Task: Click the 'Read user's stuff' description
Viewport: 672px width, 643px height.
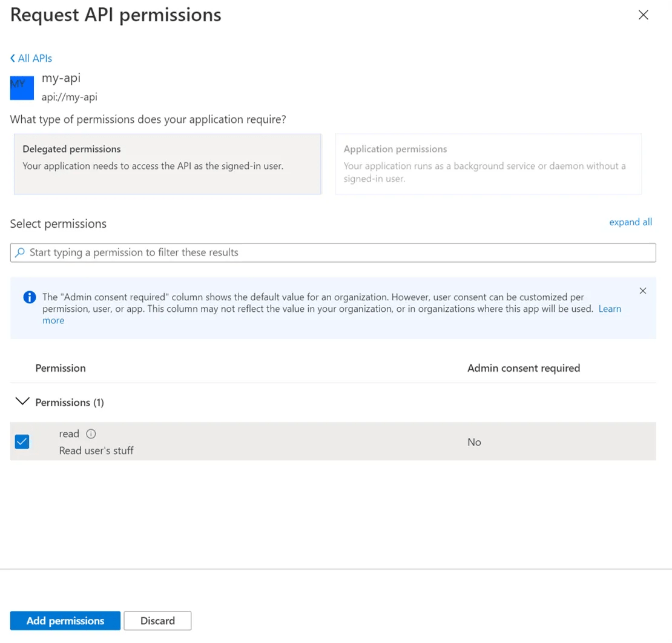Action: coord(96,450)
